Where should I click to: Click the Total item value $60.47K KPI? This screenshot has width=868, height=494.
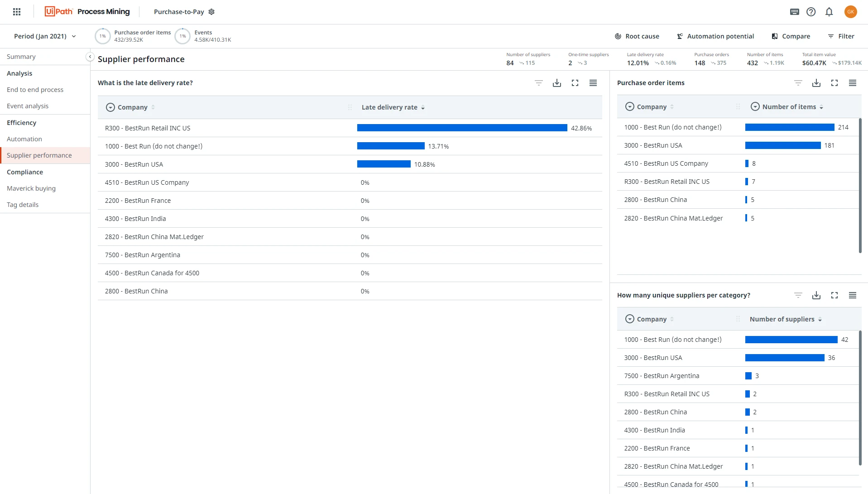pos(832,59)
